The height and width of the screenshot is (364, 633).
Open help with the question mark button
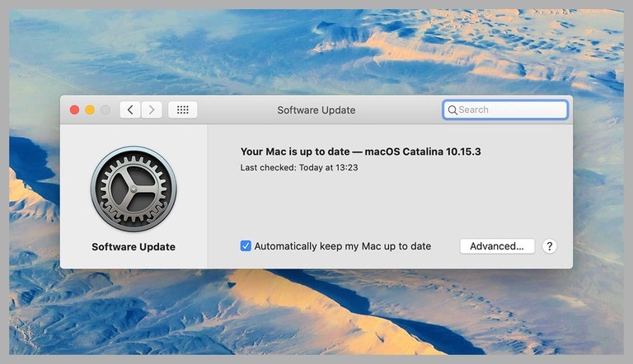(x=550, y=246)
